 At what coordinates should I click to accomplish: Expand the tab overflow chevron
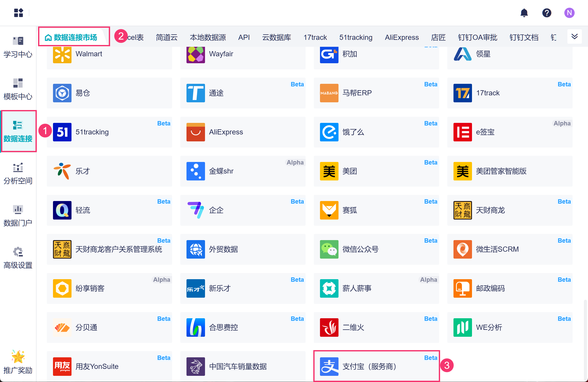coord(575,37)
